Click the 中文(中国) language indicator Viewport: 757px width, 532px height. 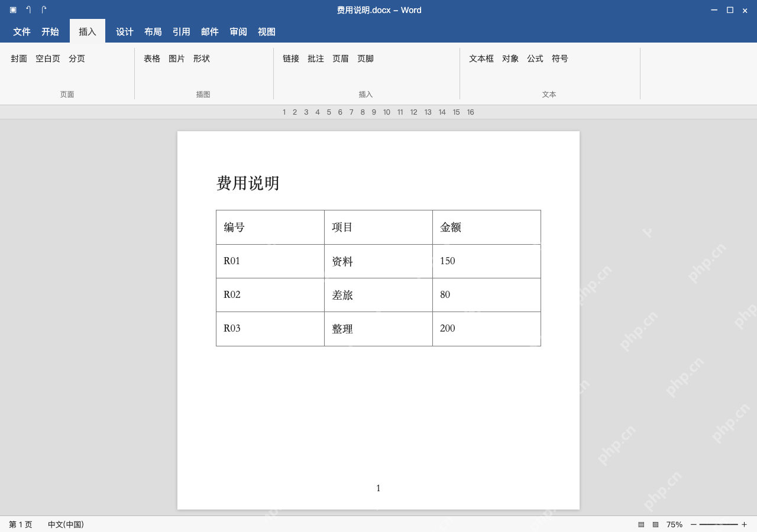coord(66,524)
